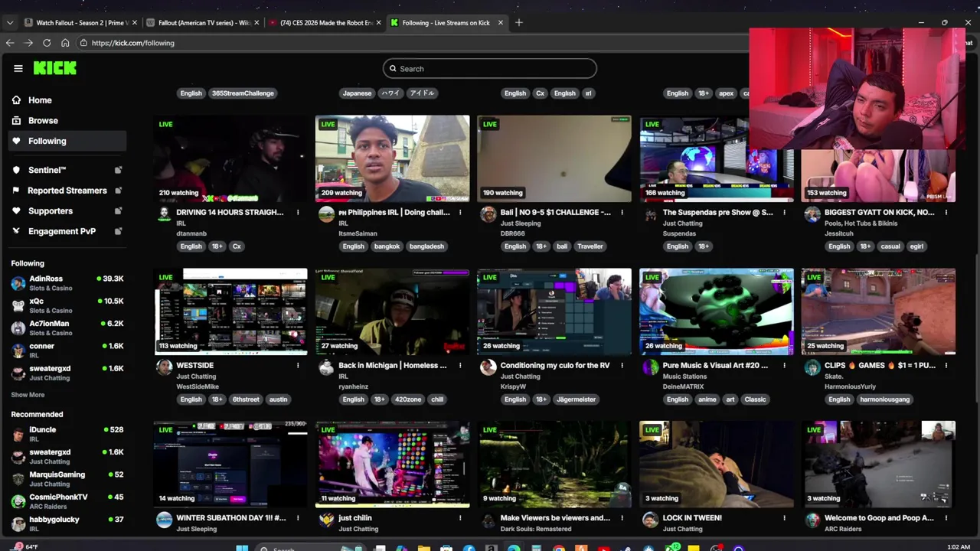This screenshot has height=551, width=980.
Task: Open options menu for Pure Music & Visual Art
Action: [784, 366]
